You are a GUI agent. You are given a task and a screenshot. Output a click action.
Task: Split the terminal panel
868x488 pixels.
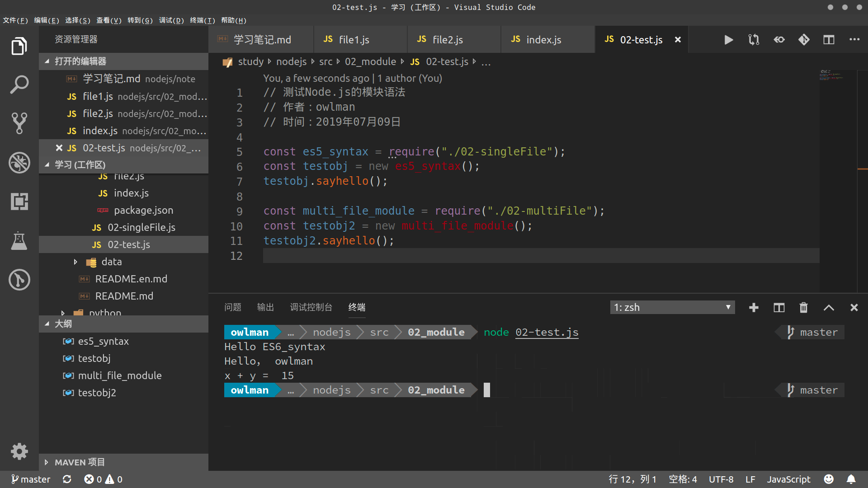click(779, 308)
